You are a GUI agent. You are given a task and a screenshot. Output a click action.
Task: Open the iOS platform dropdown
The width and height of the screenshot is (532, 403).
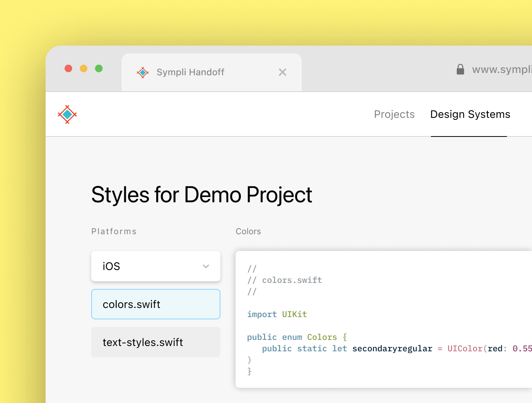156,266
